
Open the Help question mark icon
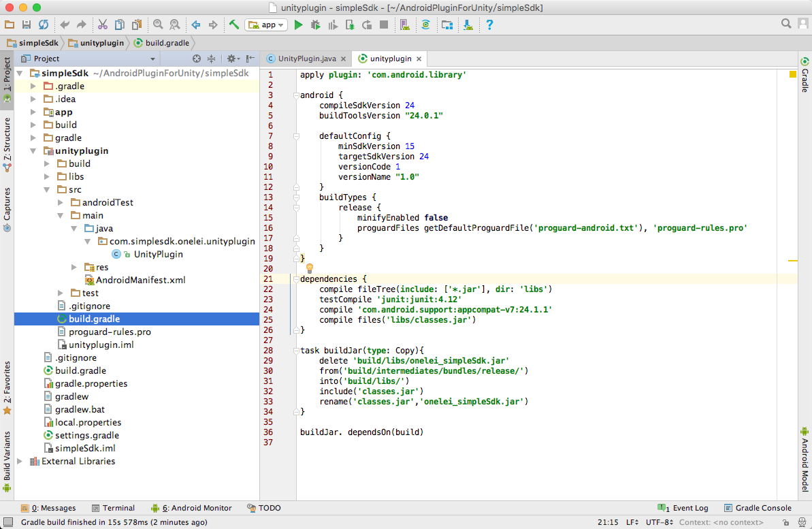point(489,25)
